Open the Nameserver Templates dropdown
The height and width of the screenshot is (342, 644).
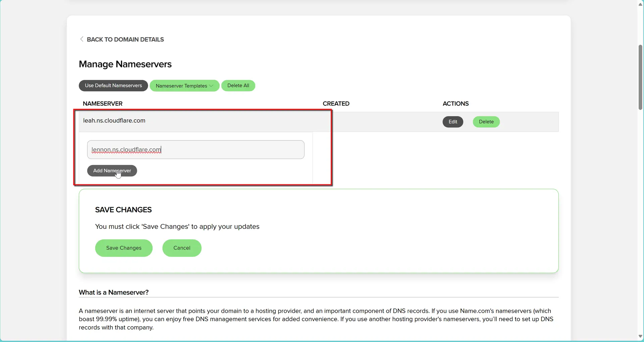184,85
